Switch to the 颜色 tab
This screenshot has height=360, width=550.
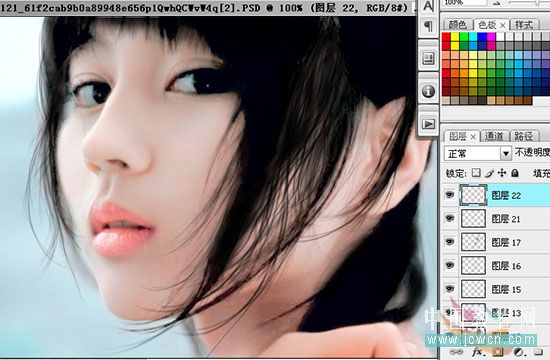457,25
